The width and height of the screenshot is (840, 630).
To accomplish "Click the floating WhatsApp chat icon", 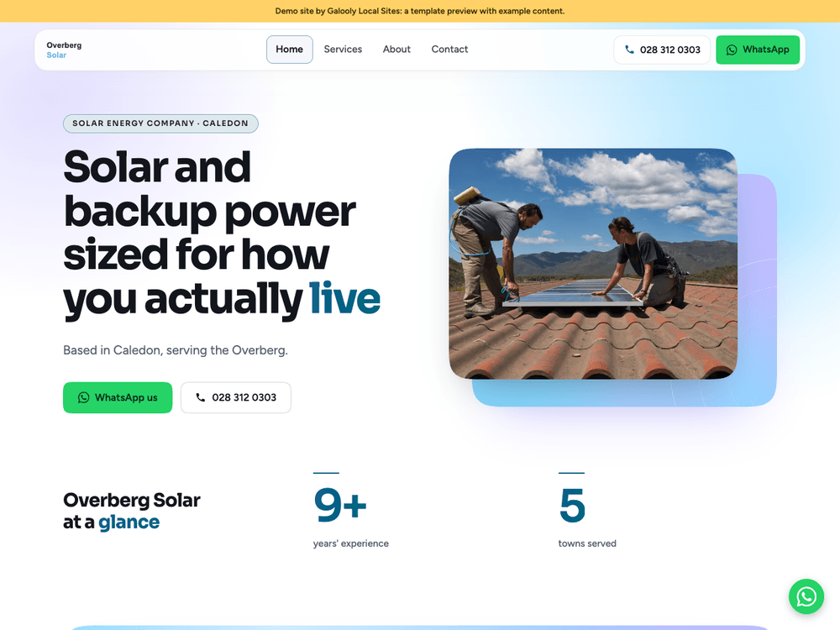I will 806,596.
